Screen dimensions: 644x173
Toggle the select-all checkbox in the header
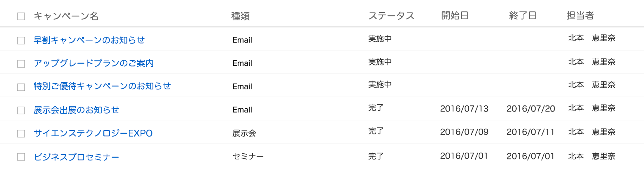click(21, 16)
